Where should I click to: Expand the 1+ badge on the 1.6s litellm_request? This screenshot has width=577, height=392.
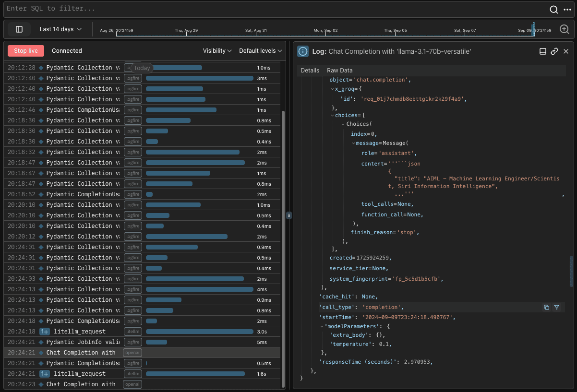click(x=45, y=374)
